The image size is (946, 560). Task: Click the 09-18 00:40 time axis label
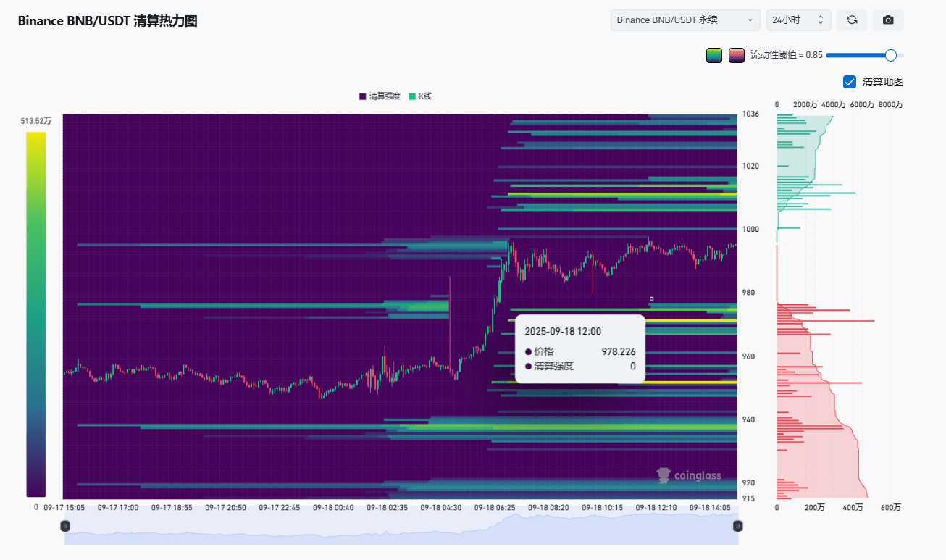(333, 508)
